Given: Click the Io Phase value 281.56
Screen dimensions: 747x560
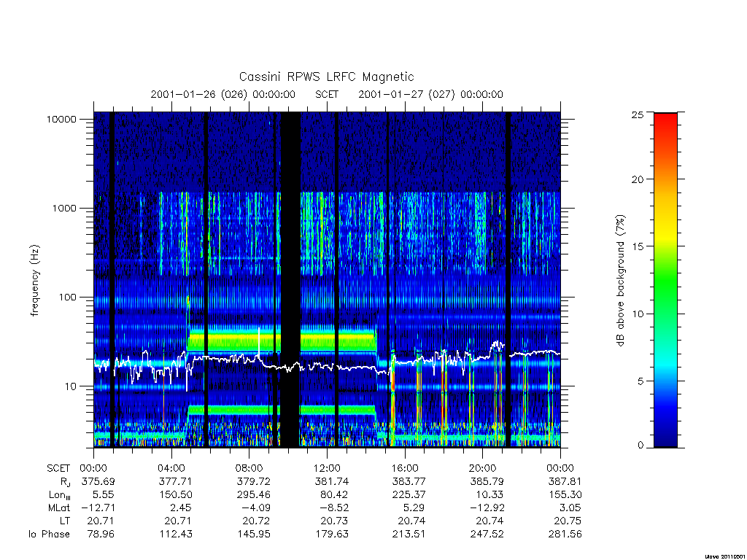Looking at the screenshot, I should tap(565, 534).
